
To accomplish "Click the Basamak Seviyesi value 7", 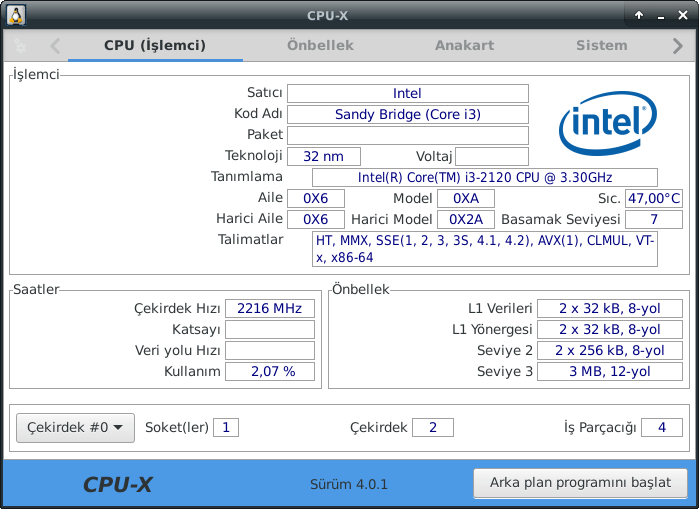I will [x=654, y=219].
